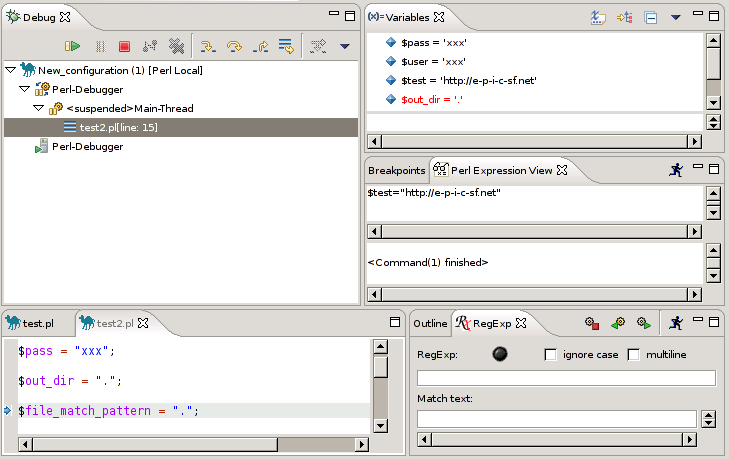This screenshot has width=729, height=459.
Task: Close the Perl Expression View tab
Action: coord(562,170)
